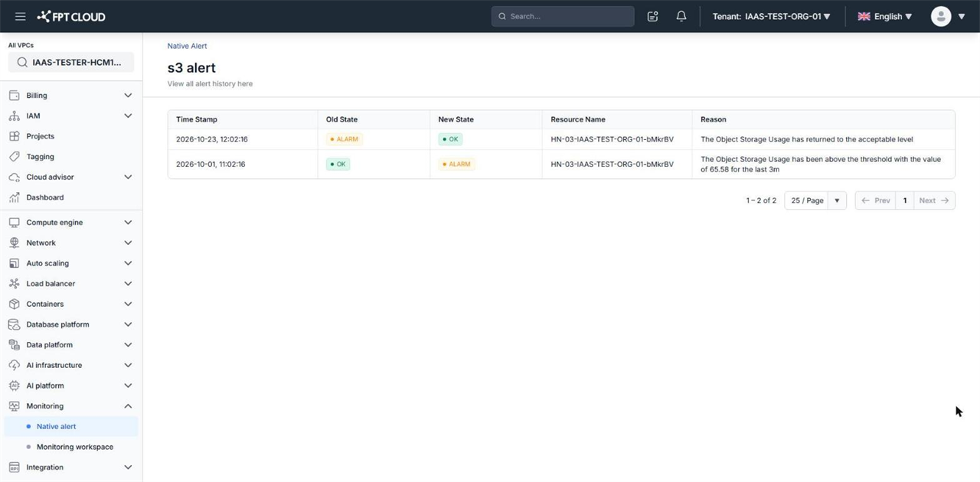Collapse the Monitoring section chevron
Image resolution: width=980 pixels, height=482 pixels.
click(128, 406)
